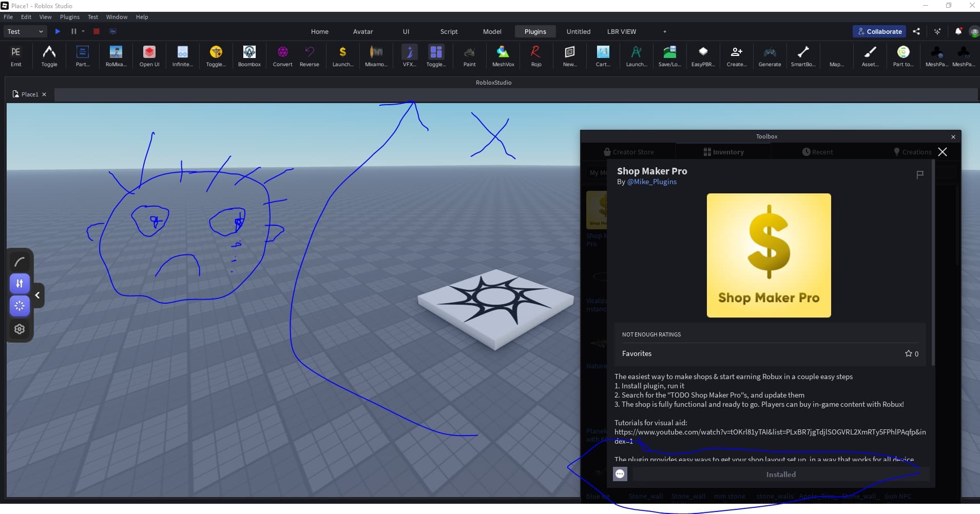
Task: Pause the simulation
Action: tap(73, 31)
